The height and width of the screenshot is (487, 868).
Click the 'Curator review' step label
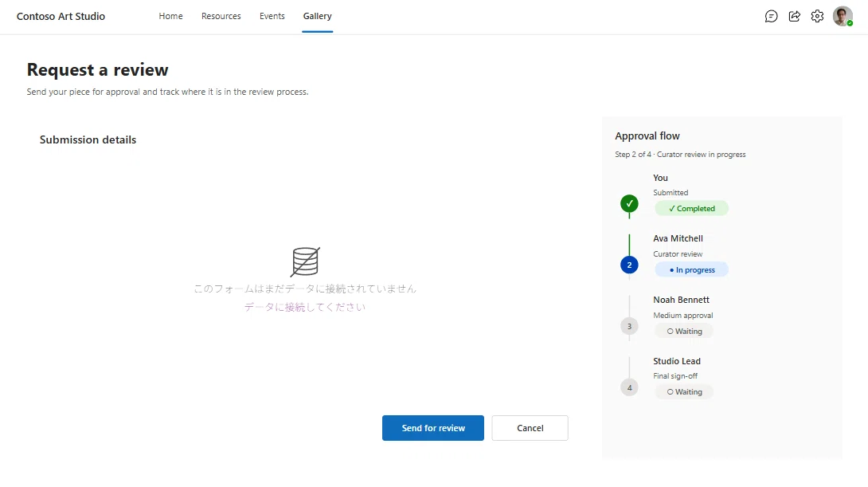coord(678,253)
